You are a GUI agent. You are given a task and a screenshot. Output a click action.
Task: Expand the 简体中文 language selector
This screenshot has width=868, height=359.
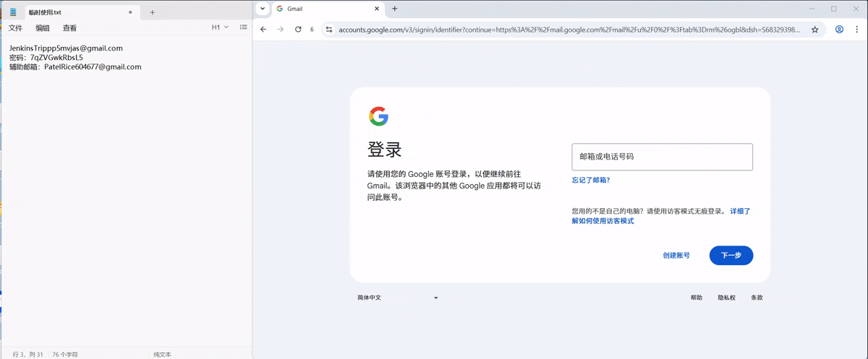point(397,298)
